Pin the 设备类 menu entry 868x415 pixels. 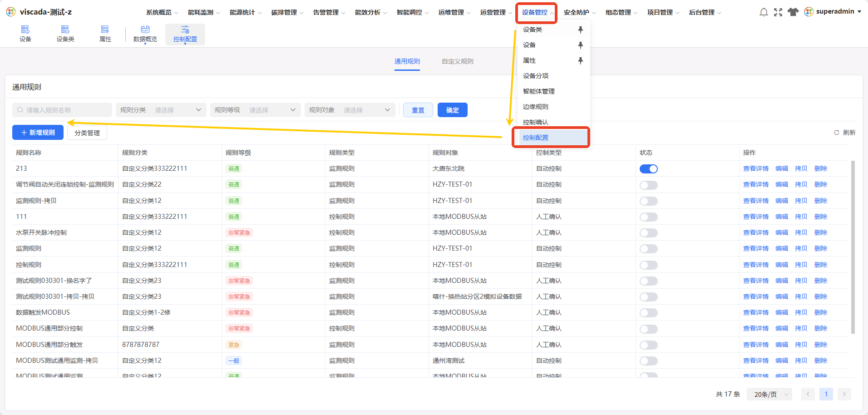point(580,30)
